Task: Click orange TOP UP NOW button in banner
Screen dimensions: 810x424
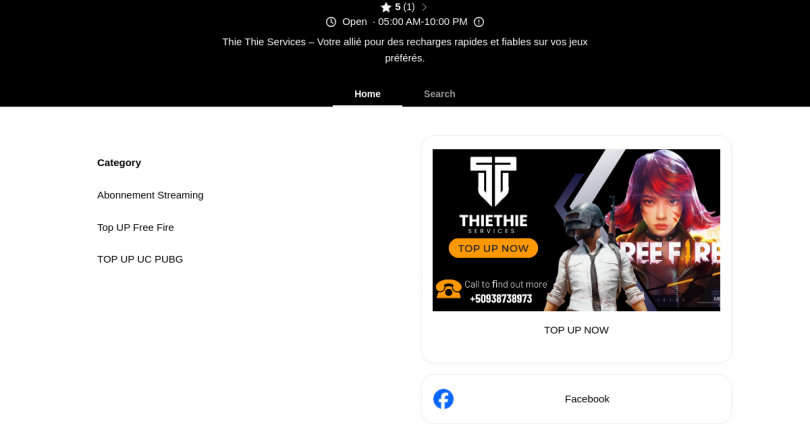Action: point(493,248)
